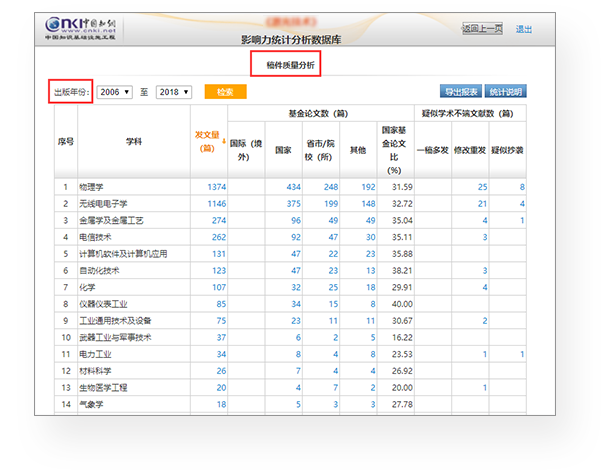Viewport: 608px width, 474px height.
Task: Click 返回上一页 to go back
Action: [x=482, y=28]
